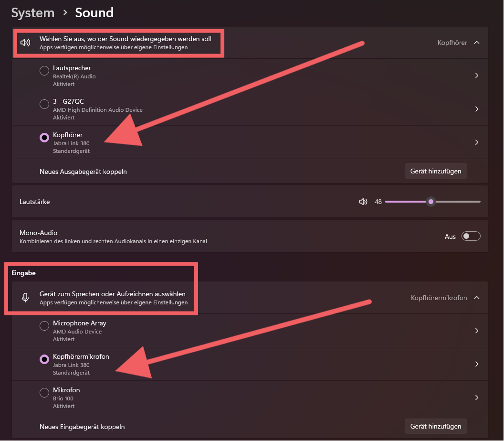Open Kopfhörer Jabra Link details chevron
The width and height of the screenshot is (504, 441).
pos(476,142)
